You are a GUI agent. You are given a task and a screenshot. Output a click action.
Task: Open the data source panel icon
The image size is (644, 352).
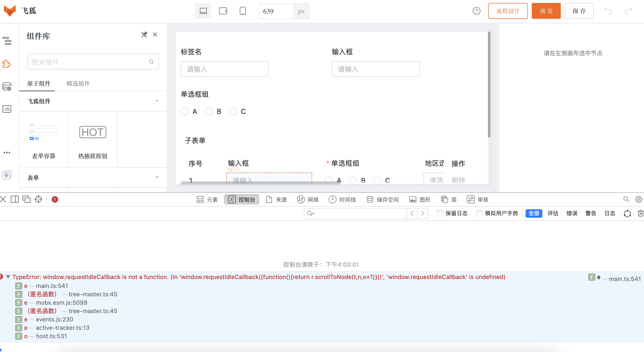[x=7, y=86]
